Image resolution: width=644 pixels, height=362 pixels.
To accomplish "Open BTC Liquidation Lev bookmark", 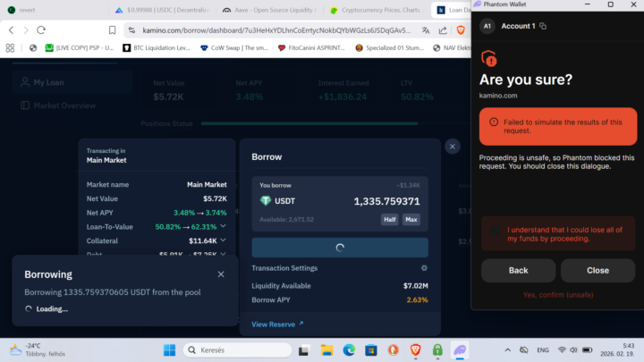I will coord(157,48).
